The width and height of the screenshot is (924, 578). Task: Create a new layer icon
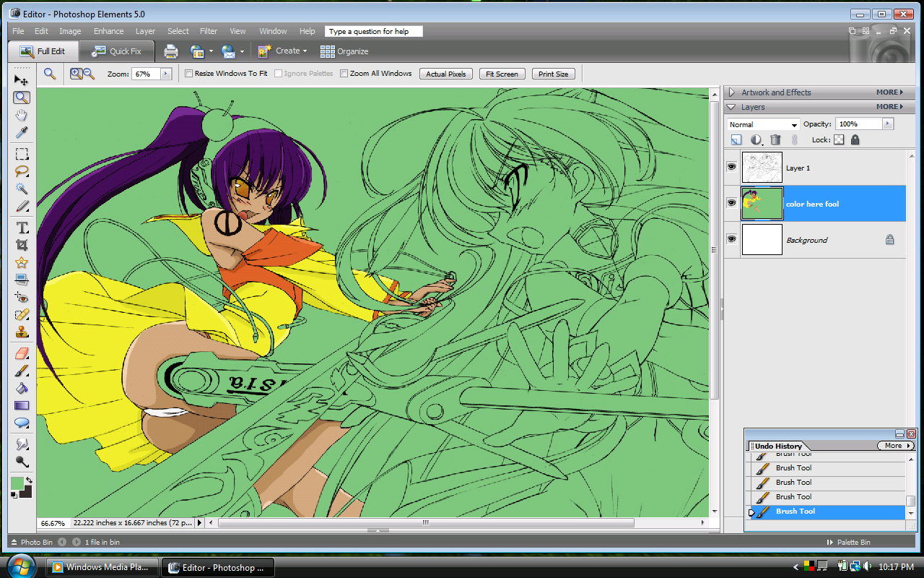736,139
